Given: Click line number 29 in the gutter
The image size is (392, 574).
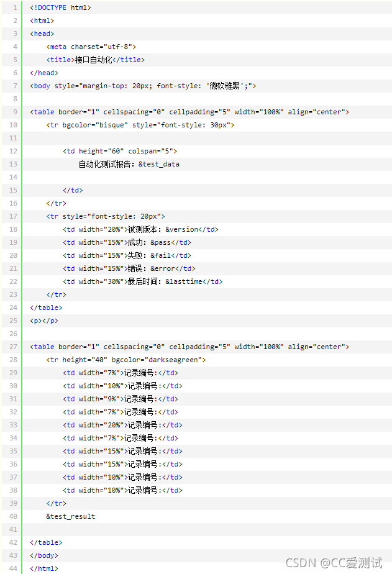Looking at the screenshot, I should 13,373.
